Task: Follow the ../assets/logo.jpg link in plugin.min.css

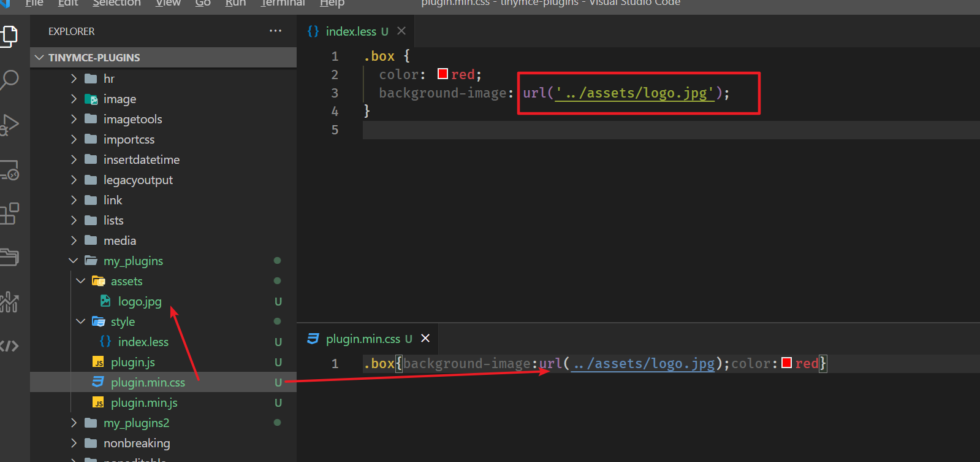Action: (643, 364)
